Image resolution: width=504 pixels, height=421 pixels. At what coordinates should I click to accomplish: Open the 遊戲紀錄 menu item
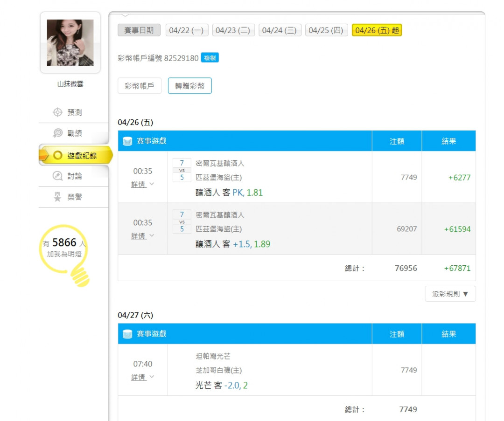pyautogui.click(x=76, y=155)
